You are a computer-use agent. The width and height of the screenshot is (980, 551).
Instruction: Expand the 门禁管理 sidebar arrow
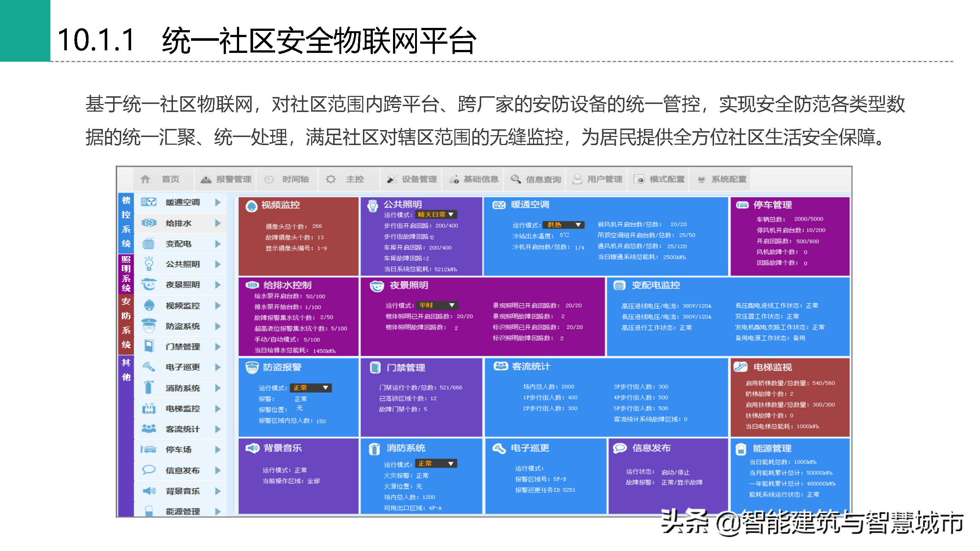pos(217,347)
